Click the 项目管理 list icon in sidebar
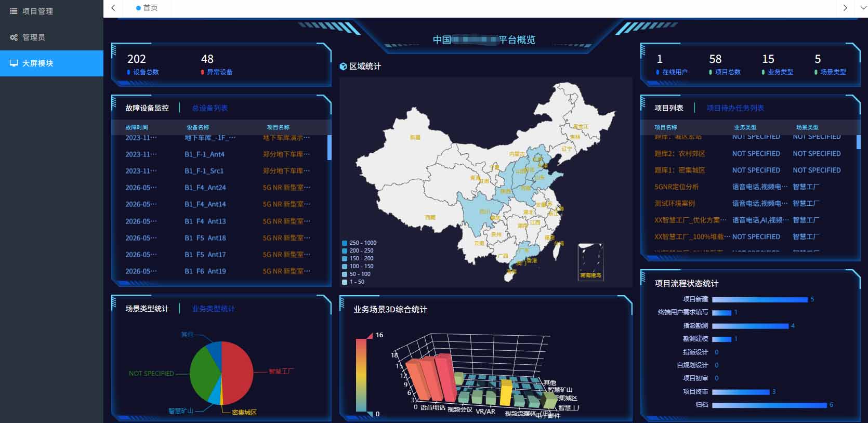The height and width of the screenshot is (423, 868). [x=14, y=11]
